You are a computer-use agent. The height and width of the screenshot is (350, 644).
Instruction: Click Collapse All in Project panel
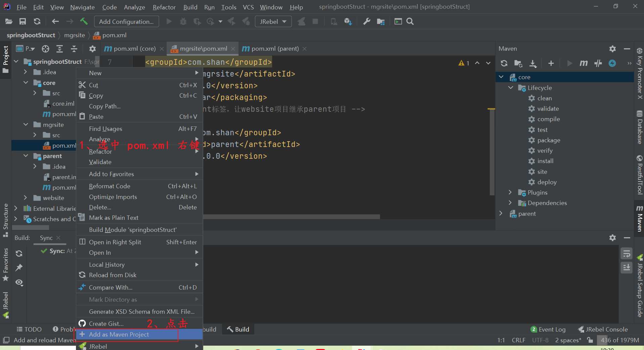click(74, 49)
